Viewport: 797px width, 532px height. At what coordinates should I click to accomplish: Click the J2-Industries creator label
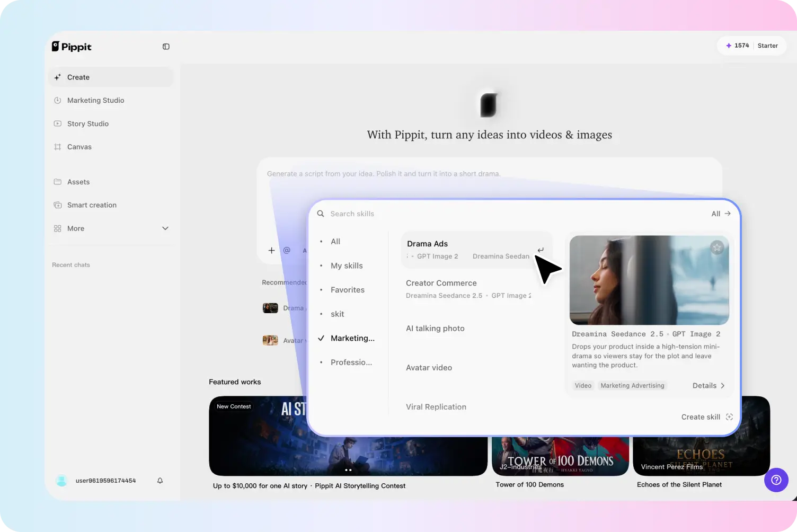click(520, 467)
